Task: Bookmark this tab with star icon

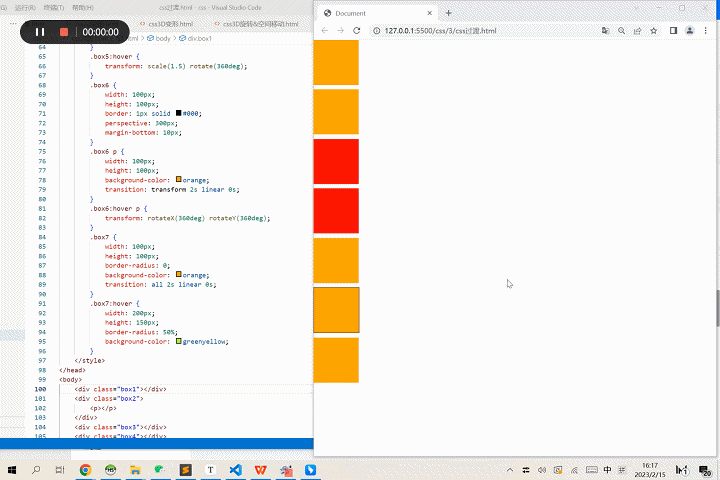Action: click(x=653, y=31)
